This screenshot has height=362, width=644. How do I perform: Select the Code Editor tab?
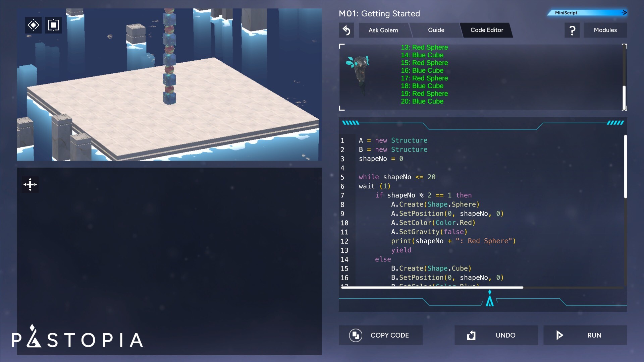487,30
